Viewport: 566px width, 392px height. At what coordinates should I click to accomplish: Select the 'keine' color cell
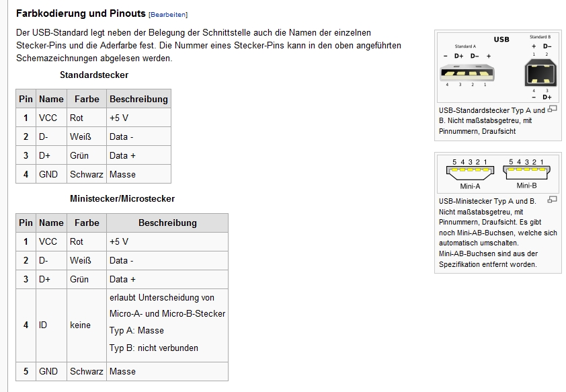(x=87, y=325)
